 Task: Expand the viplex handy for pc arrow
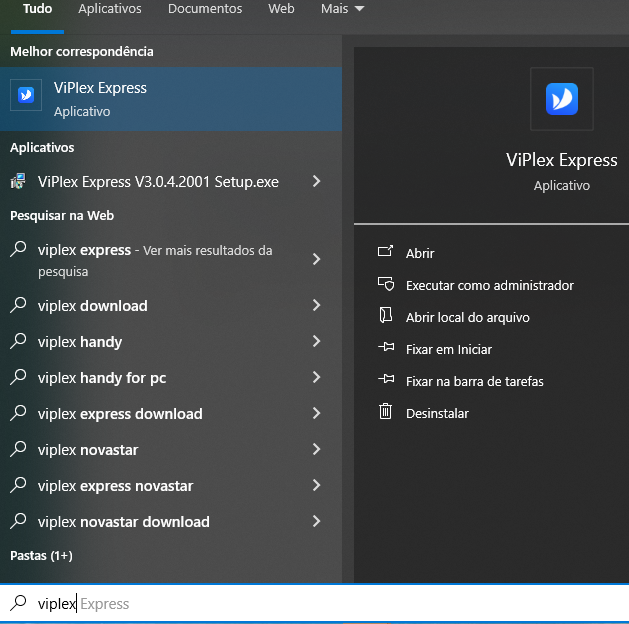317,377
